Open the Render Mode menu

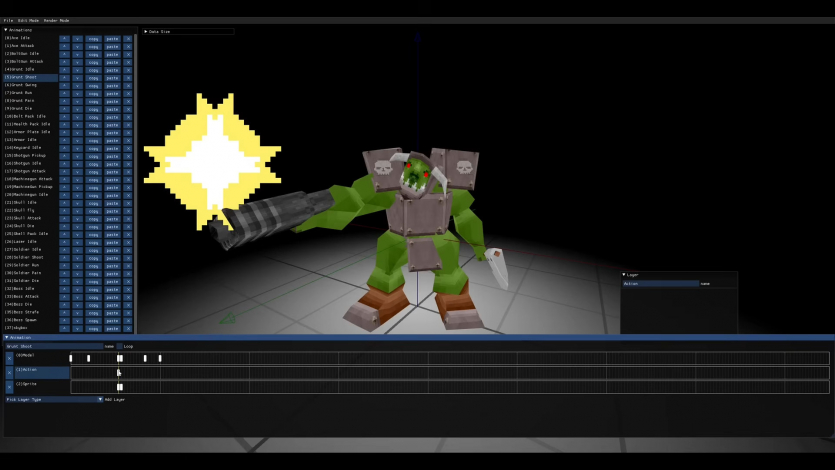[x=56, y=20]
